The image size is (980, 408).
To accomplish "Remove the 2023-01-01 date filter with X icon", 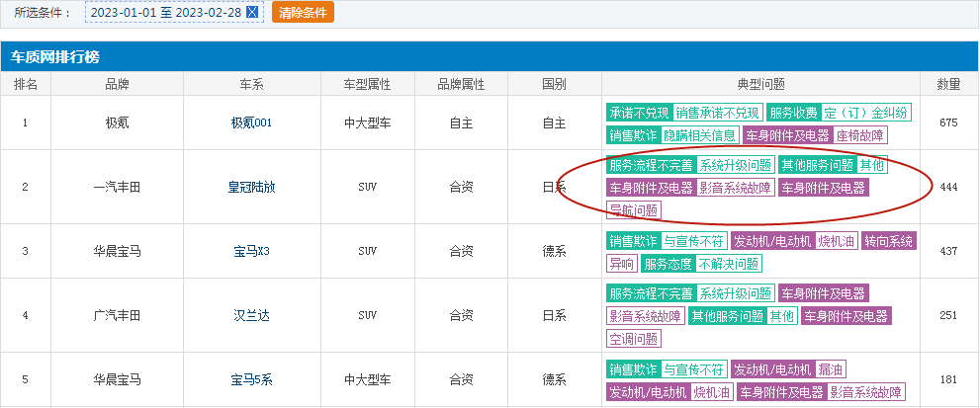I will [x=252, y=13].
